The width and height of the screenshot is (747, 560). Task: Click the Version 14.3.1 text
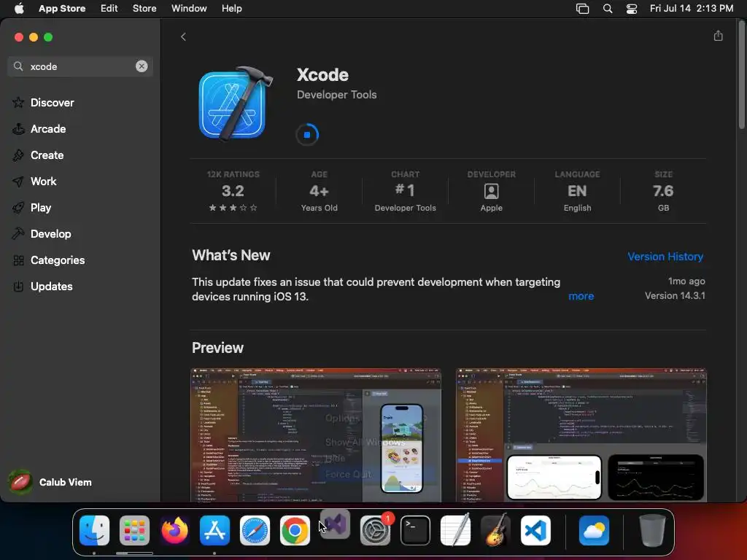pyautogui.click(x=675, y=296)
